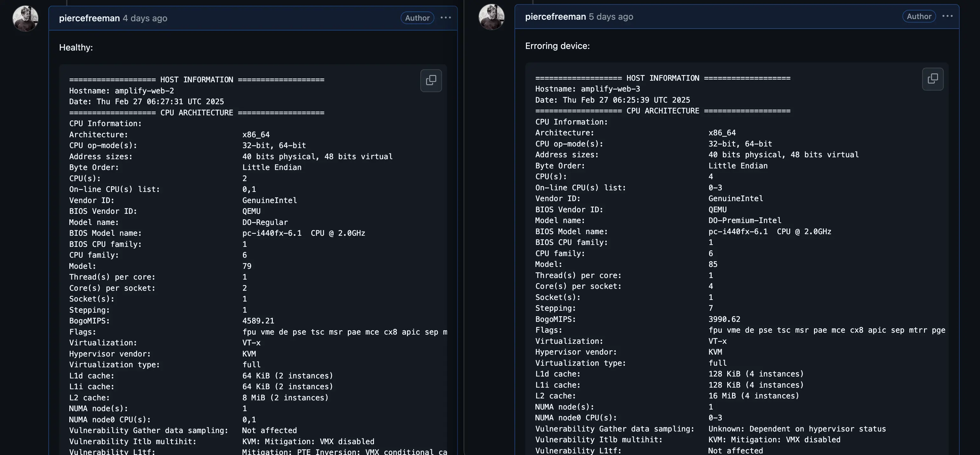
Task: Click Author badge on Erroring device comment
Action: coord(919,16)
